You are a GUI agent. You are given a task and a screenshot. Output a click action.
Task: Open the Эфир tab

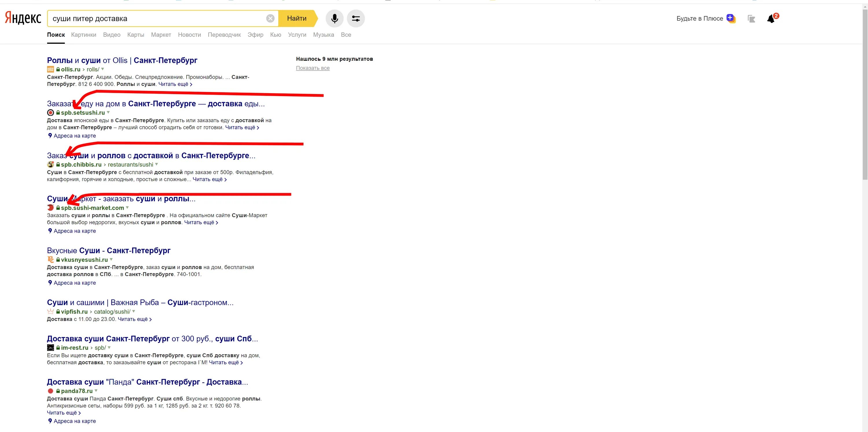pos(255,35)
